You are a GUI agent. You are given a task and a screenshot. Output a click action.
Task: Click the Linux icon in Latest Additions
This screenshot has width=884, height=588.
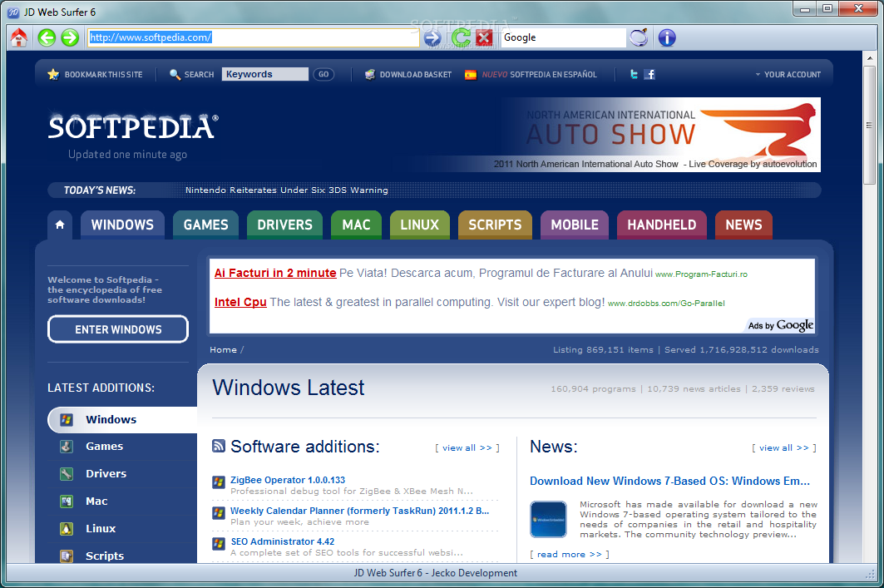pyautogui.click(x=67, y=529)
